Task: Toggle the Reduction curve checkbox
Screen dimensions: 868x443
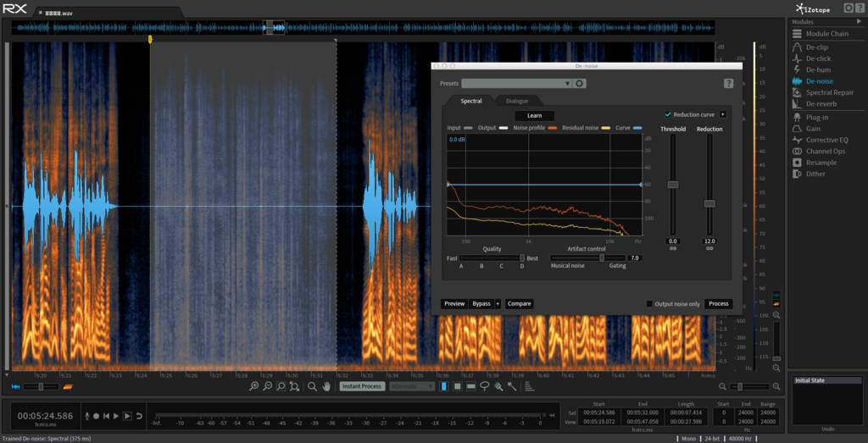Action: [x=668, y=114]
